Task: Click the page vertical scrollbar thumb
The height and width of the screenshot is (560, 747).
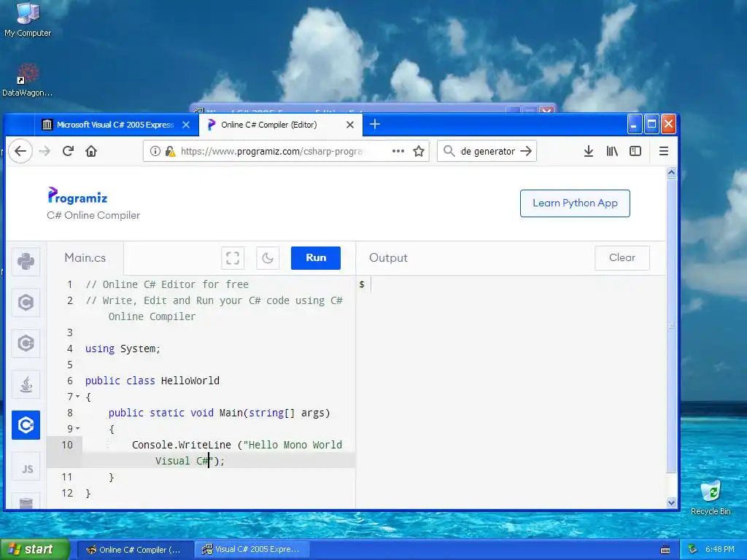Action: click(672, 326)
